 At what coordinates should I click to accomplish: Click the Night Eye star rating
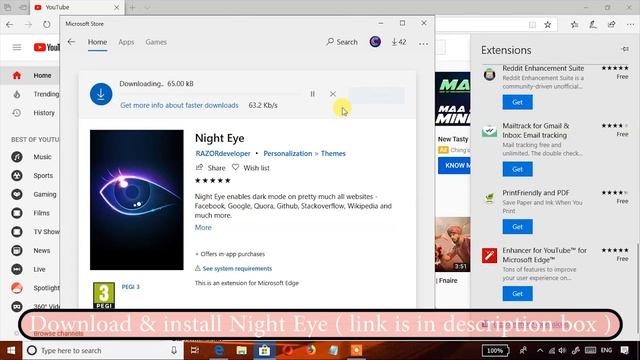pyautogui.click(x=213, y=180)
